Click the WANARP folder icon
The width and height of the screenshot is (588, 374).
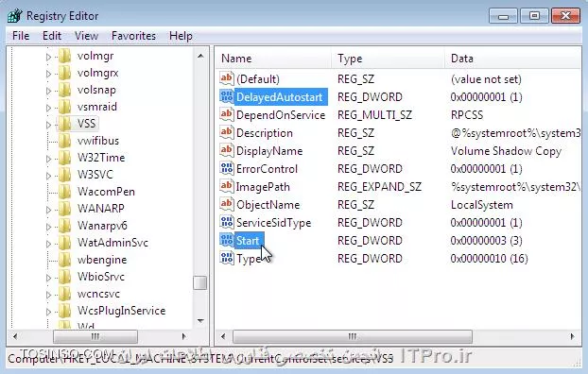65,209
